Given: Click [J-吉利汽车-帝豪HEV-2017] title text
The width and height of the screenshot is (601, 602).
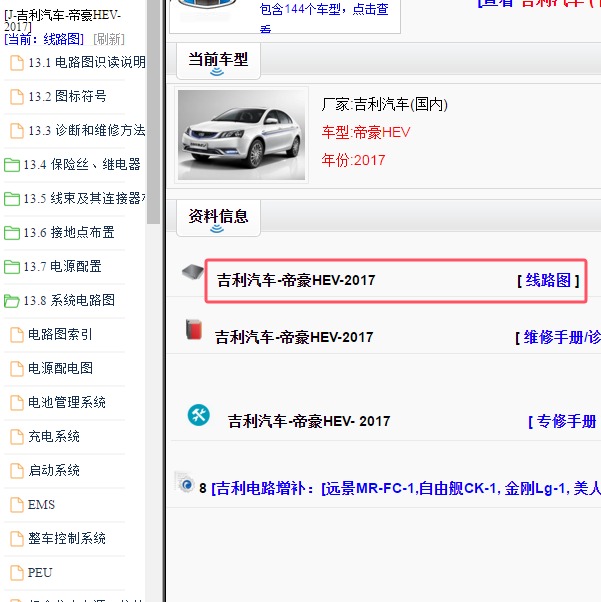Looking at the screenshot, I should [63, 21].
